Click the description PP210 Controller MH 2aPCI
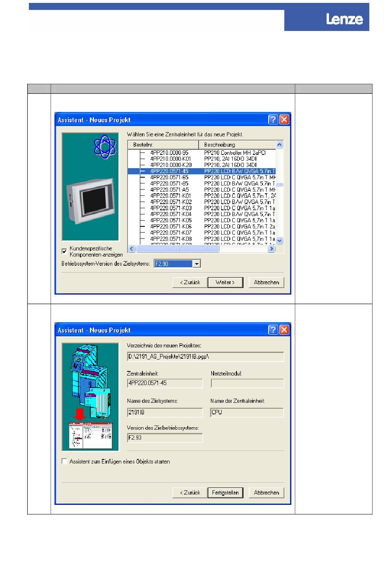392x573 pixels. tap(235, 152)
